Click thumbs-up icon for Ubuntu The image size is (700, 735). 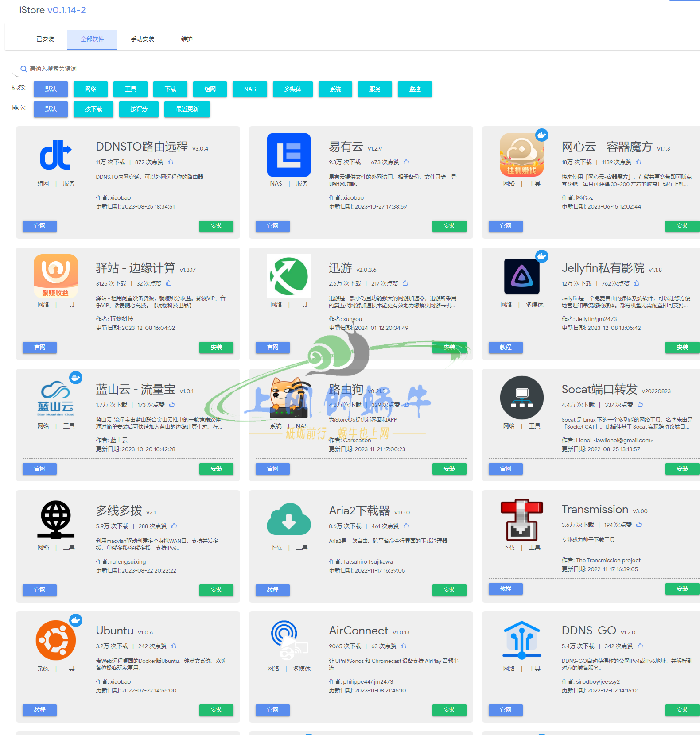tap(174, 646)
